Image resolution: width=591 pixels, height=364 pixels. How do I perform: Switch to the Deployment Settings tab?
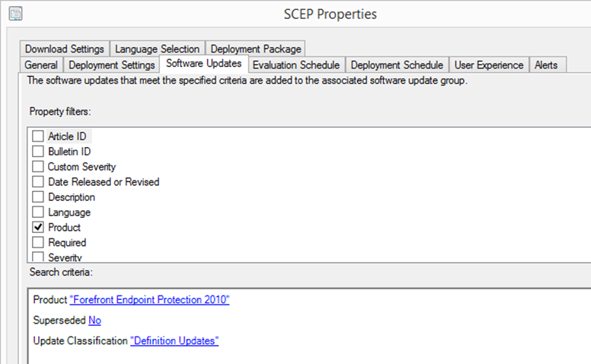click(x=111, y=65)
